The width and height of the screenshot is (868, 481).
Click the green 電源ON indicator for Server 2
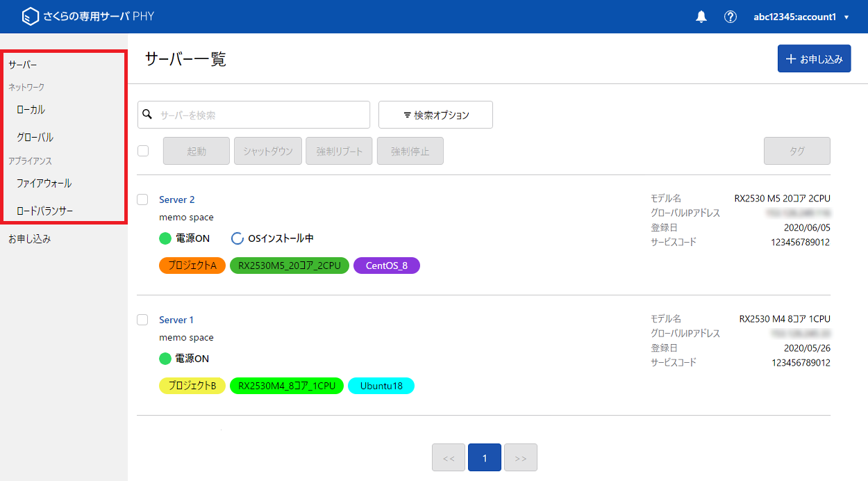[x=165, y=238]
